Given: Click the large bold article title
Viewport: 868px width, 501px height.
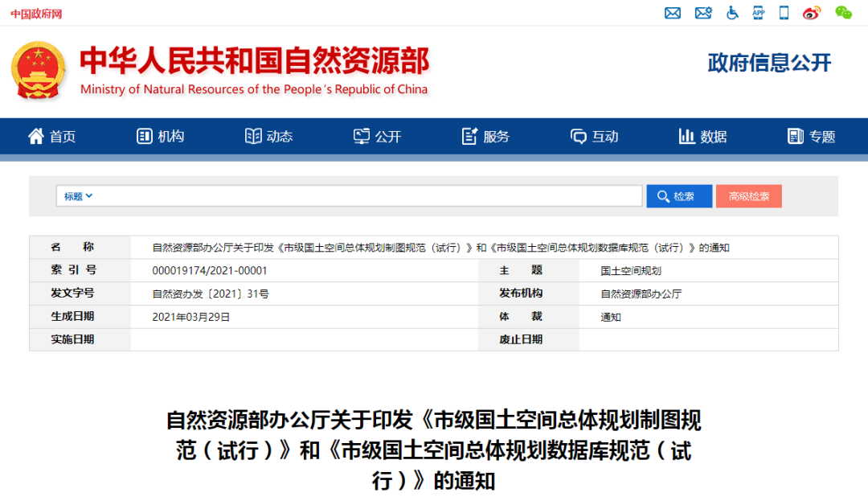Looking at the screenshot, I should pos(433,450).
